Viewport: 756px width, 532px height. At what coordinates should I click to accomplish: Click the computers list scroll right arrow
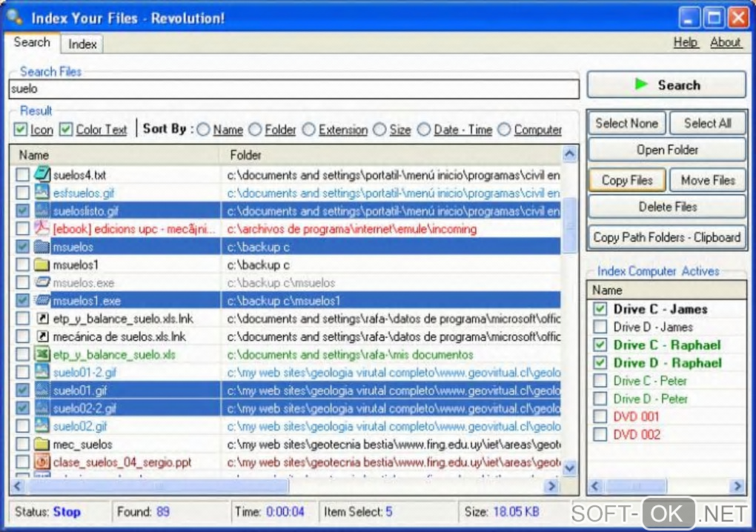pos(737,486)
